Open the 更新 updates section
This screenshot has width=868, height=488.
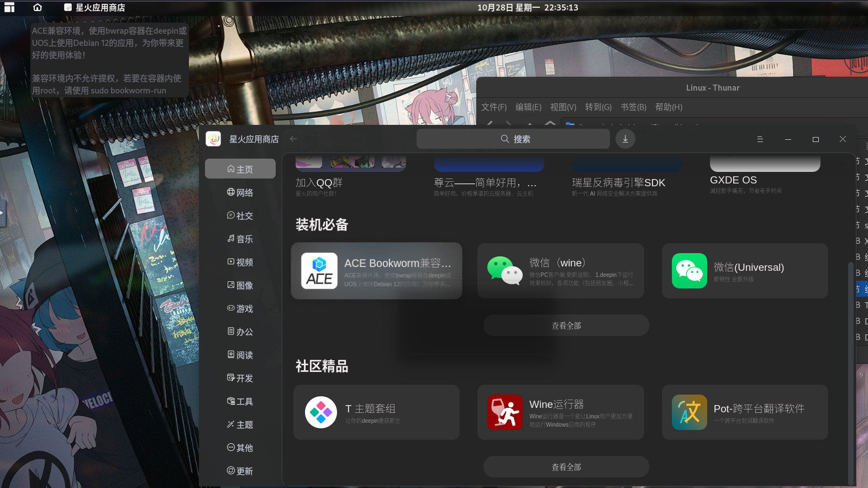240,471
